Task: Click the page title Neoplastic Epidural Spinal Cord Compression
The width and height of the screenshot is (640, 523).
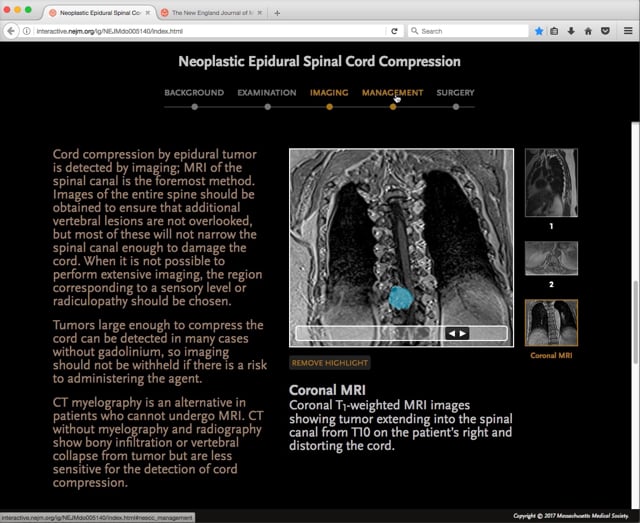Action: [319, 62]
